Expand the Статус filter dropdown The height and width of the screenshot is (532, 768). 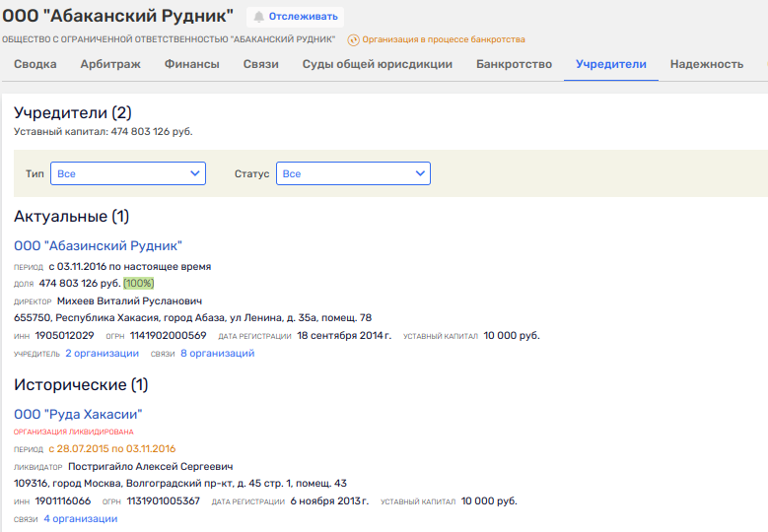point(353,173)
